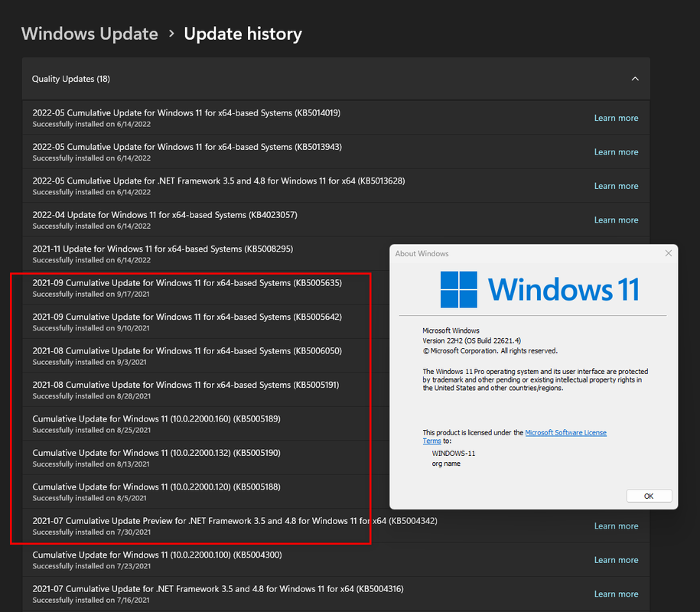Open Learn more for KB5013943 update
Viewport: 700px width, 612px height.
click(x=616, y=151)
